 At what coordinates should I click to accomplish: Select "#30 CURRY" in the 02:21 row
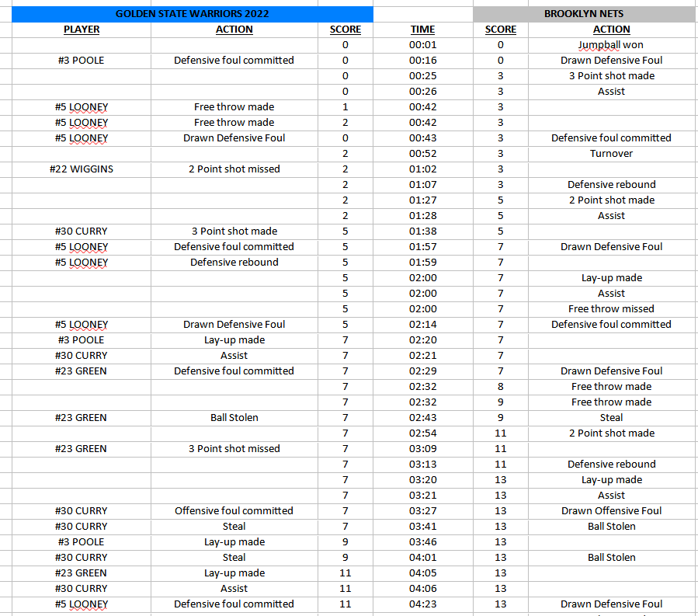[x=82, y=356]
